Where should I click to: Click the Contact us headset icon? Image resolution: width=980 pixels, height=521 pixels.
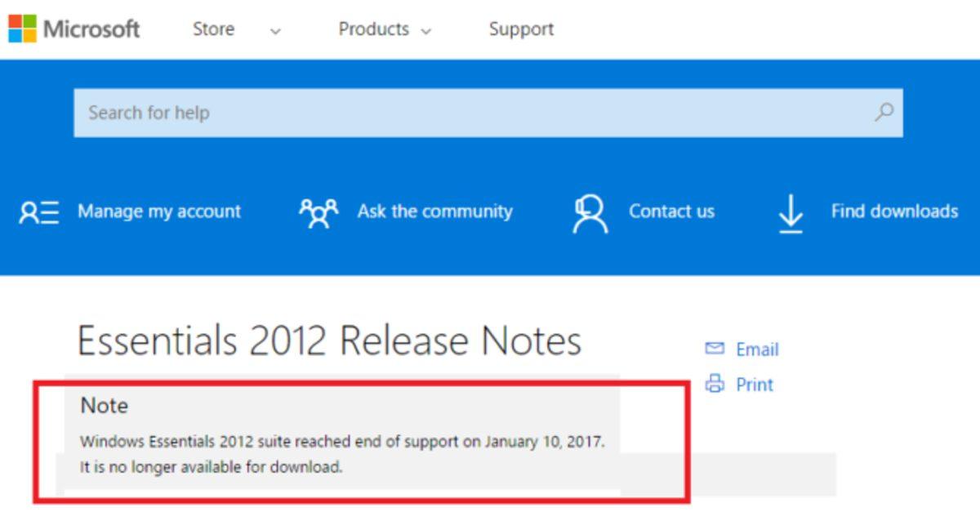(590, 212)
